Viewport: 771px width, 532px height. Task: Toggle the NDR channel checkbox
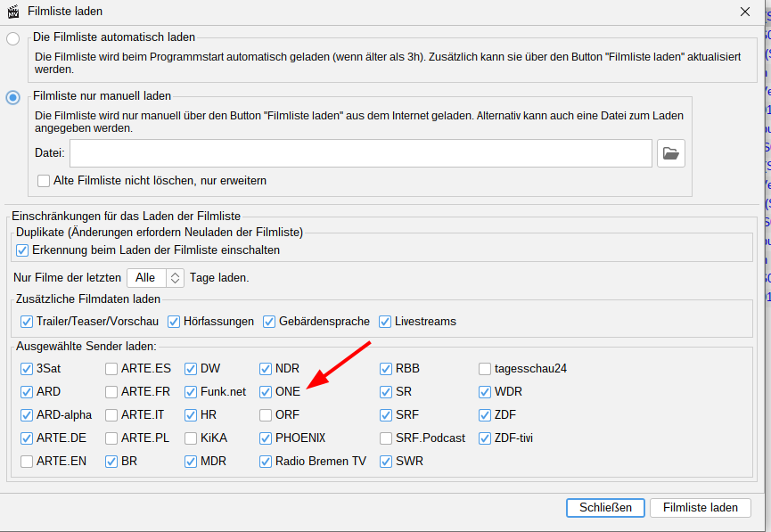pyautogui.click(x=266, y=369)
